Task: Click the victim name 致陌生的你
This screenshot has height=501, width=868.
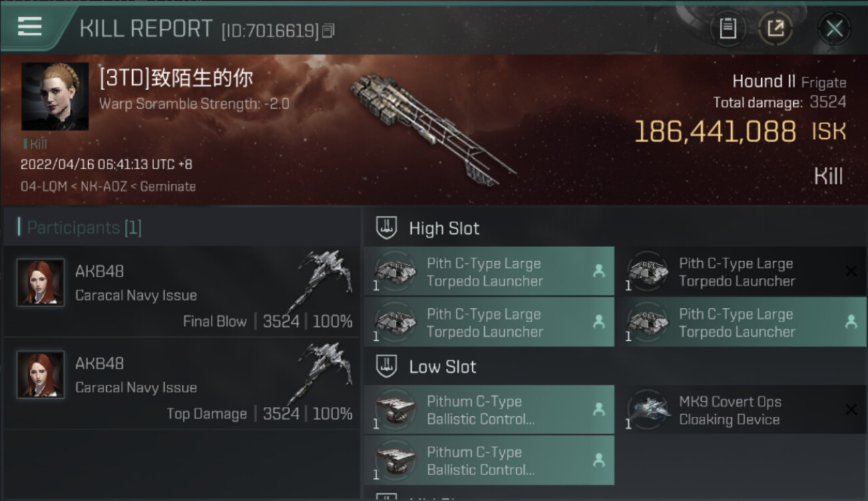Action: coord(204,77)
